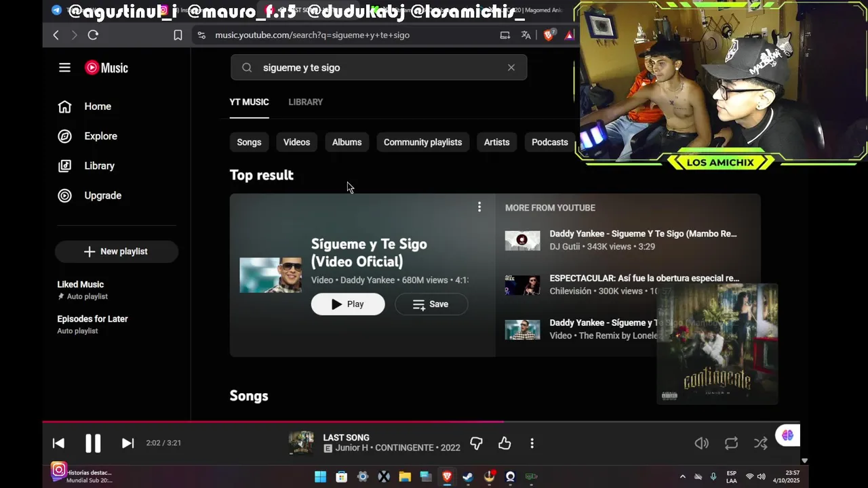Play Sígueme y Te Sigo top result
Image resolution: width=868 pixels, height=488 pixels.
click(x=348, y=304)
